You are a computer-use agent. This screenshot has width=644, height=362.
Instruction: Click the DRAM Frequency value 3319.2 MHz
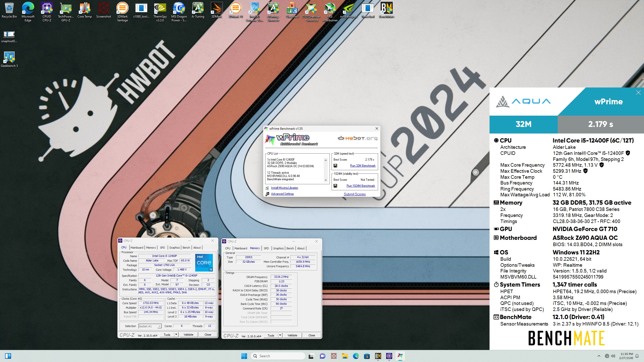coord(281,277)
